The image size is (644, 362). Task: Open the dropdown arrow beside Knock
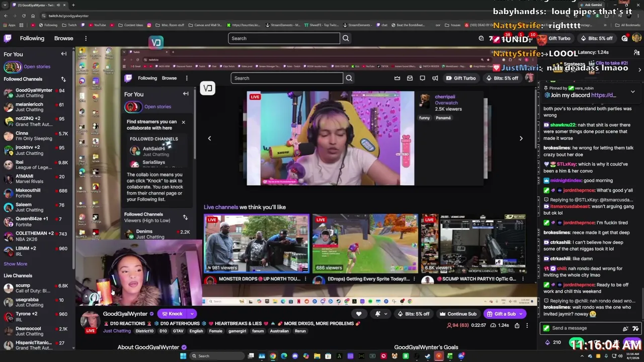192,314
